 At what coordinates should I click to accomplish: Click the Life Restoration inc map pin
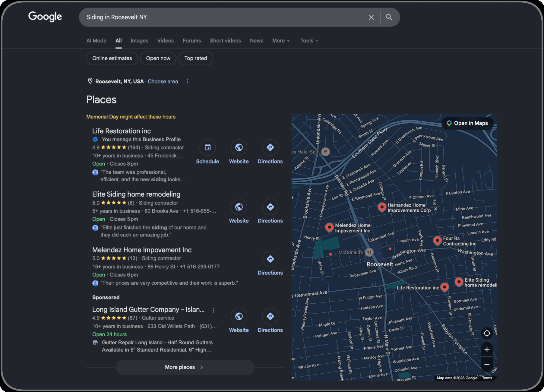pos(444,287)
